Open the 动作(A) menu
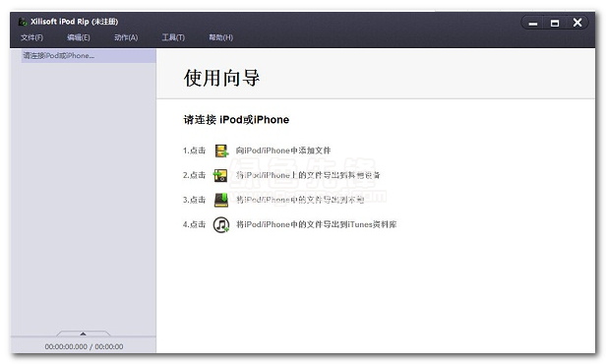The height and width of the screenshot is (364, 606). 126,37
